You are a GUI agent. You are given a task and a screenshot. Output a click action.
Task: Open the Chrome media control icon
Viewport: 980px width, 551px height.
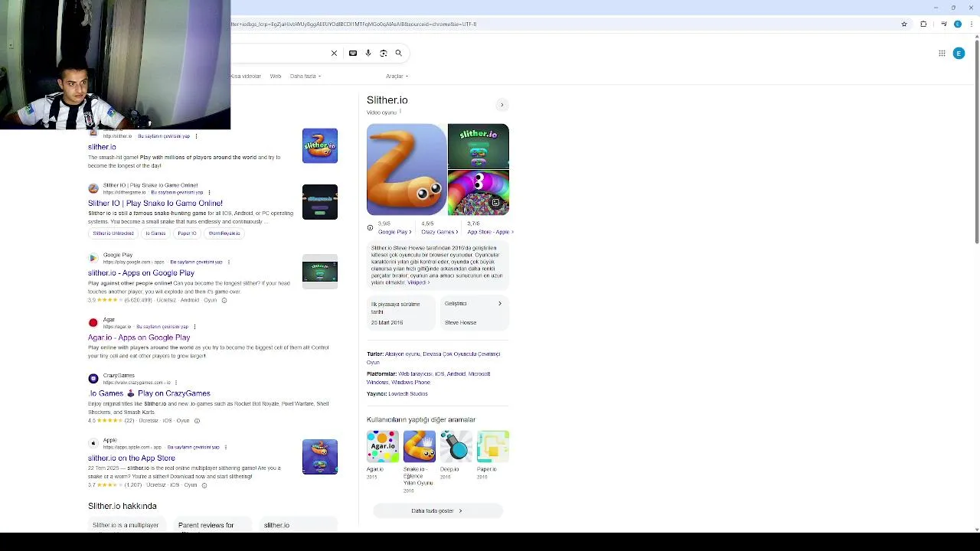pos(944,24)
